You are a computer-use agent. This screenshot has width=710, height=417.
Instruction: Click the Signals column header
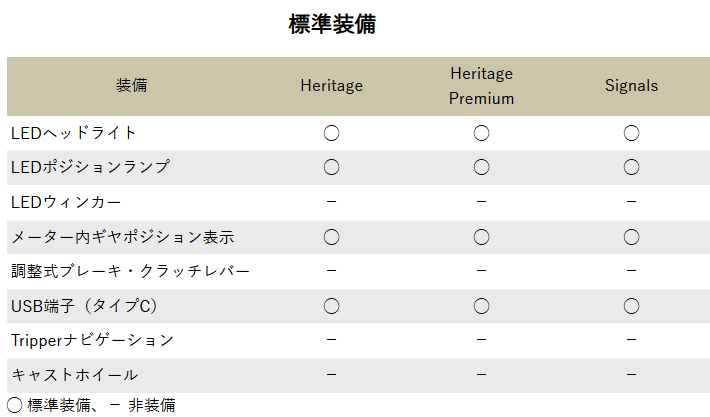point(631,86)
